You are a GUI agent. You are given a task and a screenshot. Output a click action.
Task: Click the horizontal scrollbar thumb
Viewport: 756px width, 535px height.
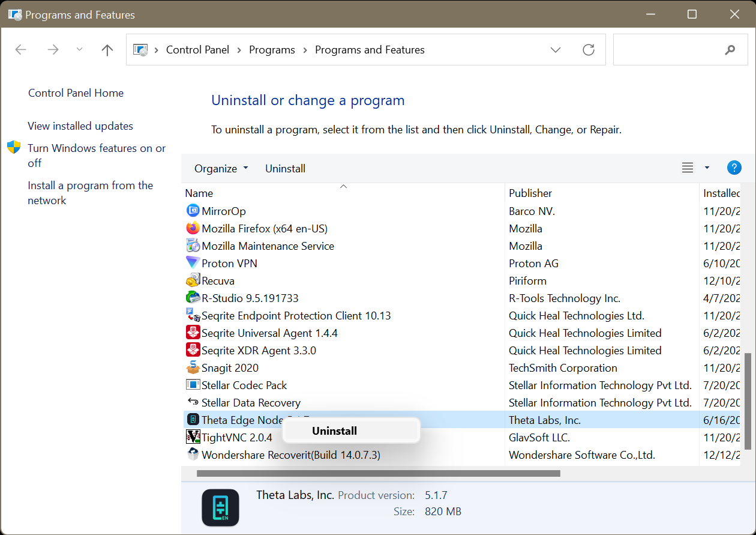(378, 473)
